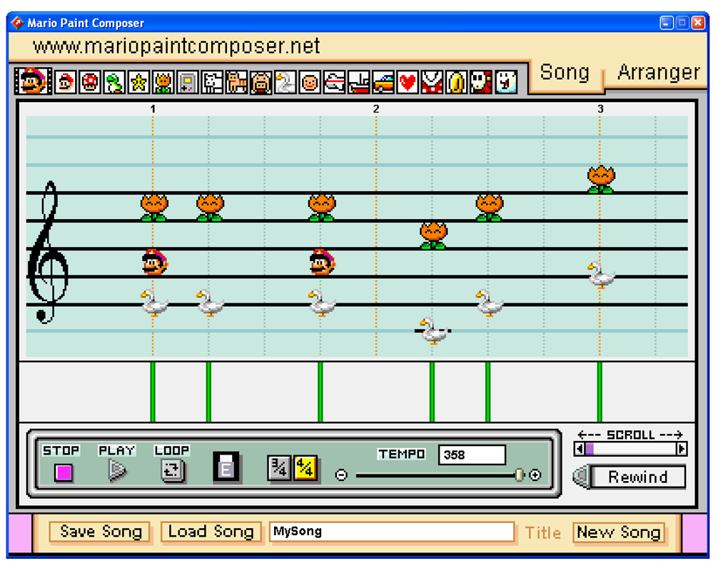Select the Baby Face instrument icon
Image resolution: width=728 pixels, height=578 pixels.
point(310,83)
